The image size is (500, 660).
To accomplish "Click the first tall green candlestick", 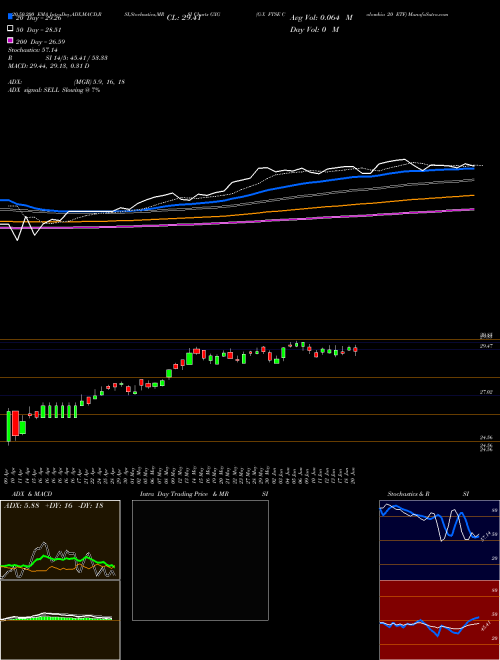I will (8, 427).
